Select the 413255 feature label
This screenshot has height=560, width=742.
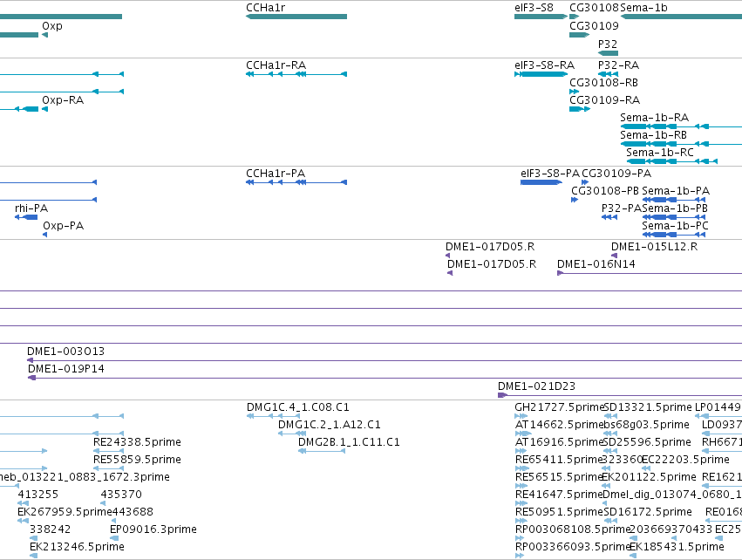click(x=37, y=495)
